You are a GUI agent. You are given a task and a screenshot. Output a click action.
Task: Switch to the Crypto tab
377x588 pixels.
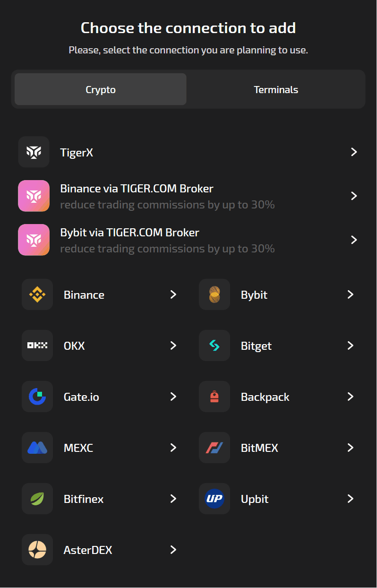pyautogui.click(x=101, y=89)
